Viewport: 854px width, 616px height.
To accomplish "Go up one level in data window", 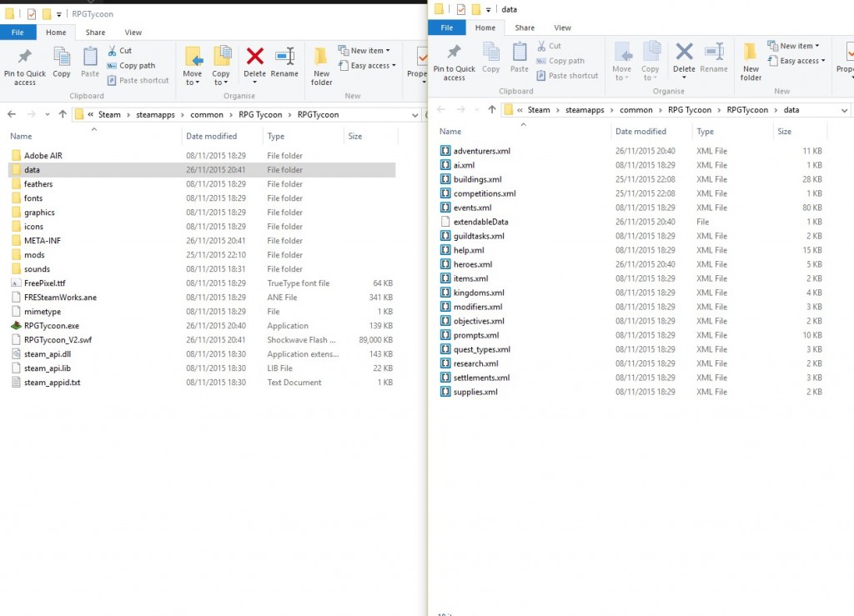I will point(492,109).
